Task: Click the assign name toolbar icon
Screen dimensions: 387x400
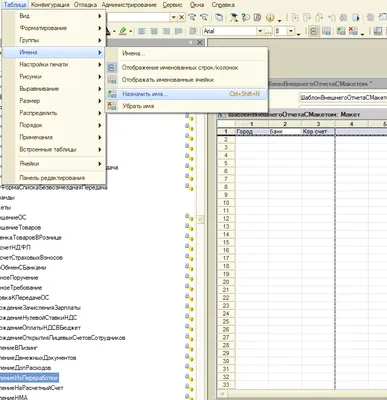Action: pyautogui.click(x=341, y=31)
